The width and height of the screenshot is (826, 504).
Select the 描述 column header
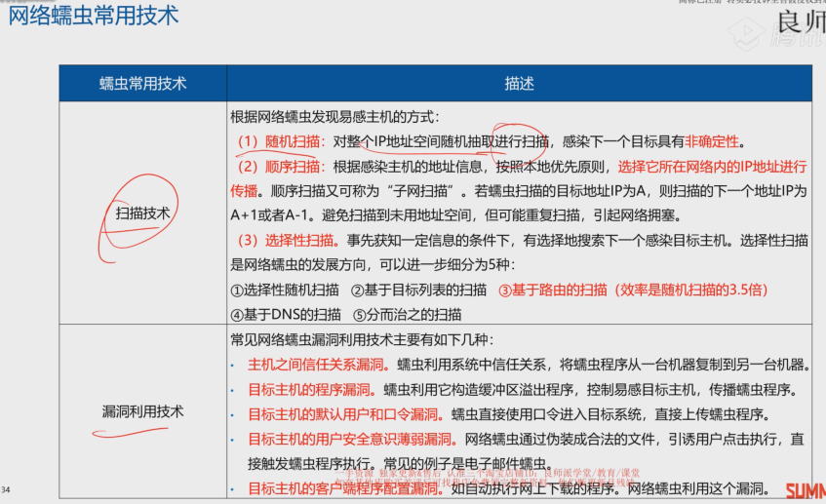coord(519,84)
